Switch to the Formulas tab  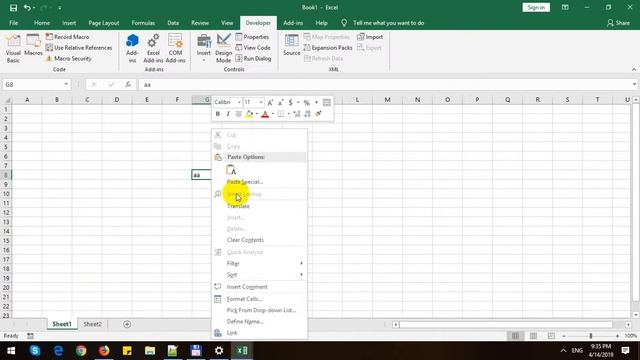143,23
